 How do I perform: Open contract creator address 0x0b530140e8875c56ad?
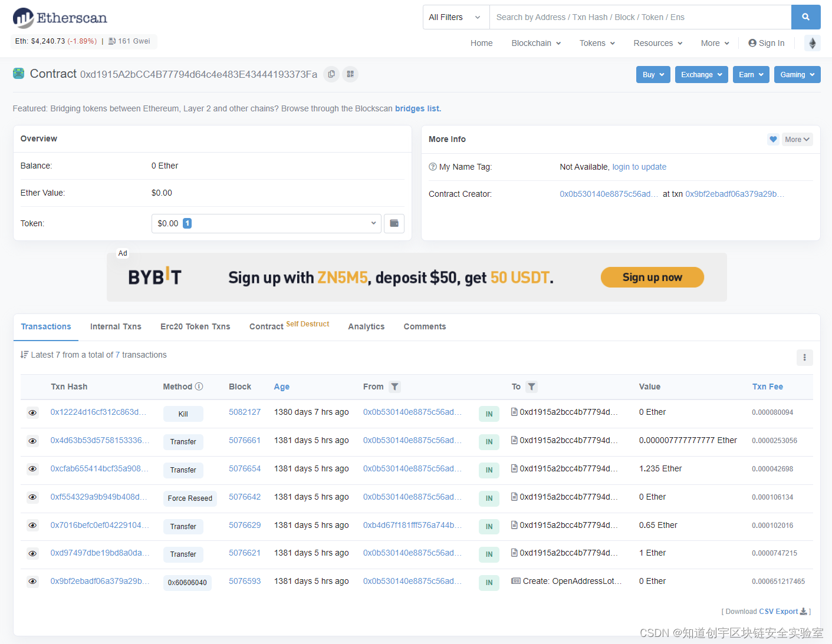pos(609,194)
